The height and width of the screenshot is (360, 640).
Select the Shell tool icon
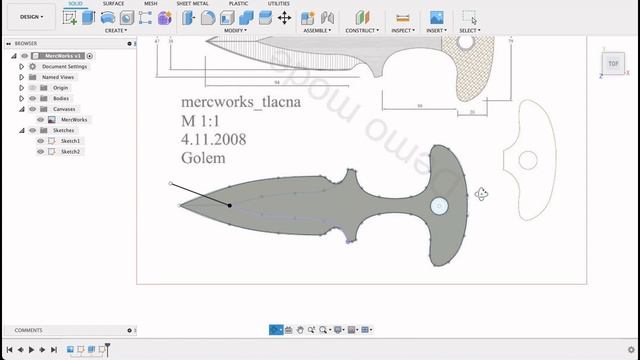[x=227, y=18]
